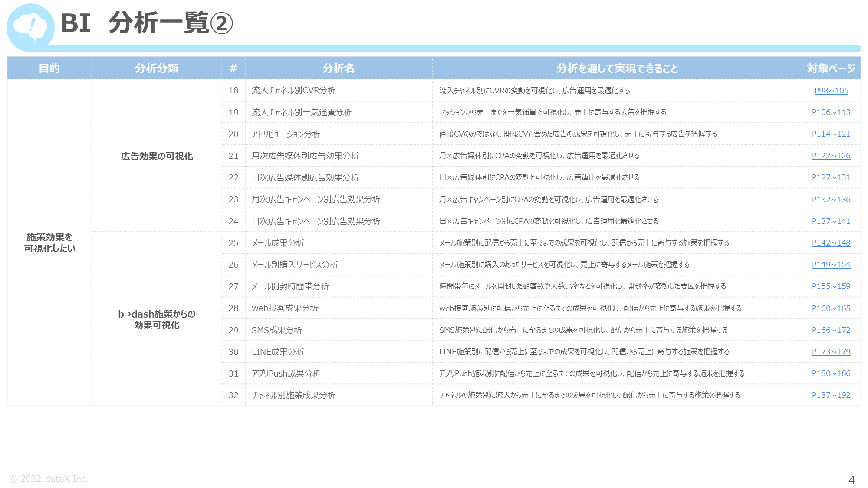Open page link P160~165
The image size is (868, 488).
coord(831,308)
